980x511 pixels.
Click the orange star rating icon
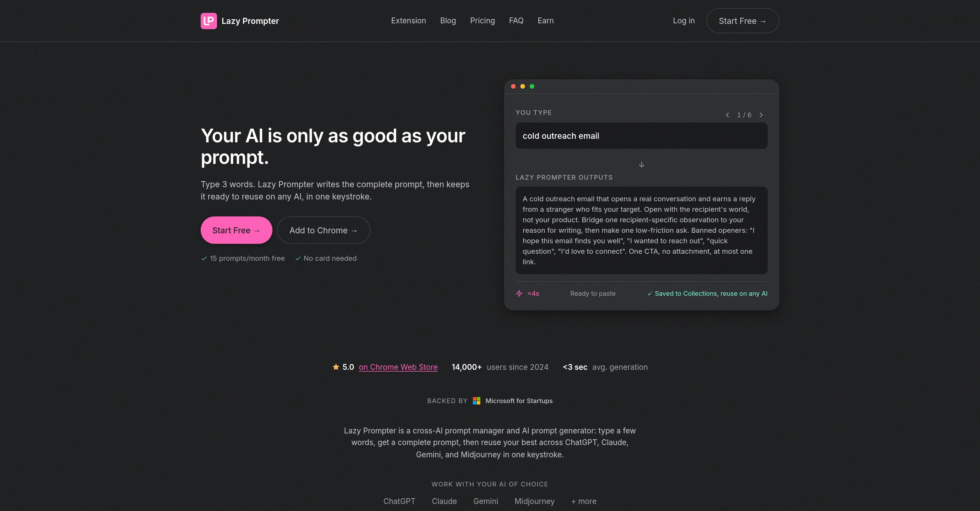pyautogui.click(x=335, y=367)
